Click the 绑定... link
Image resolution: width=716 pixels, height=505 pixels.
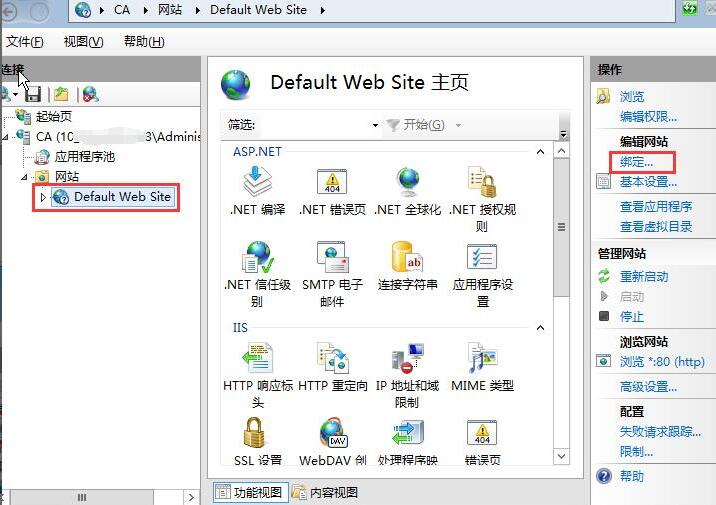pos(636,162)
